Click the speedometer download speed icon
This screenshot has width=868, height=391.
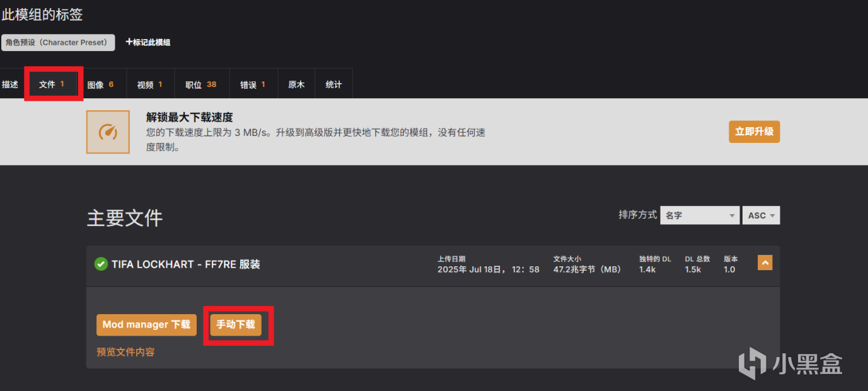[108, 132]
